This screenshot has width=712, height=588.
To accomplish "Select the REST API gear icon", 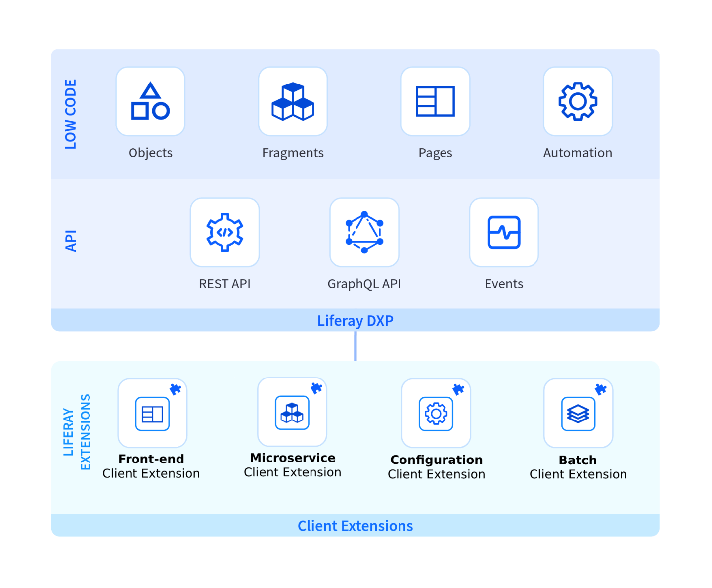I will point(225,232).
